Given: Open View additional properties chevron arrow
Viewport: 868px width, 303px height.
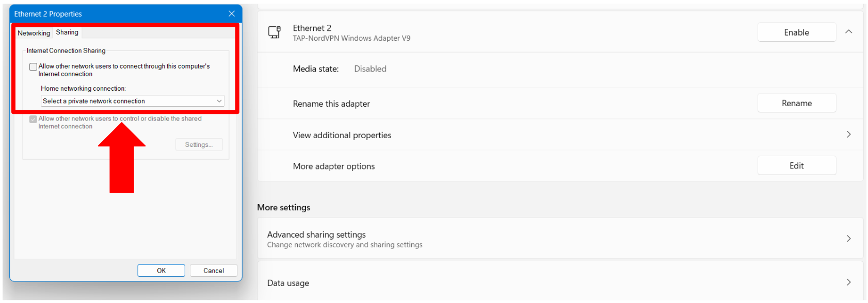Looking at the screenshot, I should pos(848,134).
